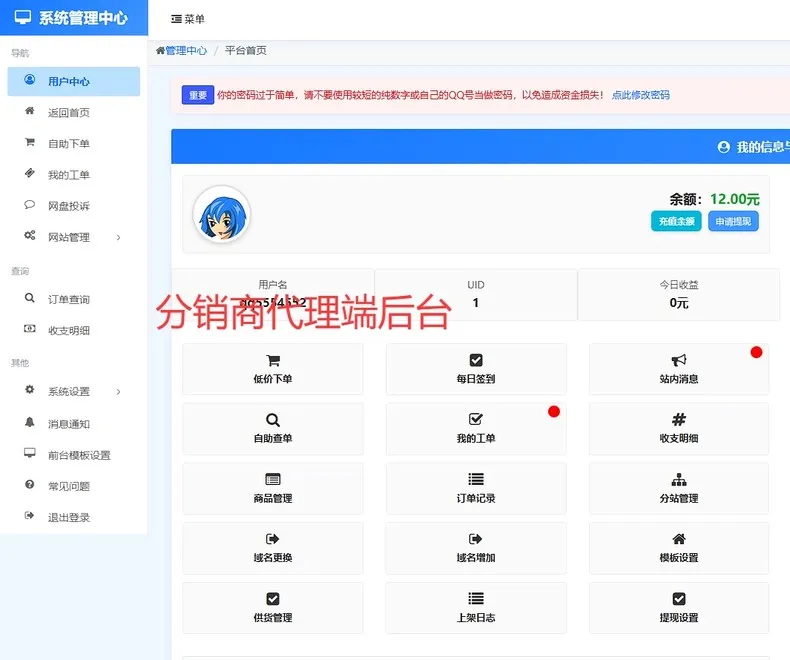Image resolution: width=790 pixels, height=660 pixels.
Task: Select 用户中心 in the sidebar
Action: click(x=73, y=82)
